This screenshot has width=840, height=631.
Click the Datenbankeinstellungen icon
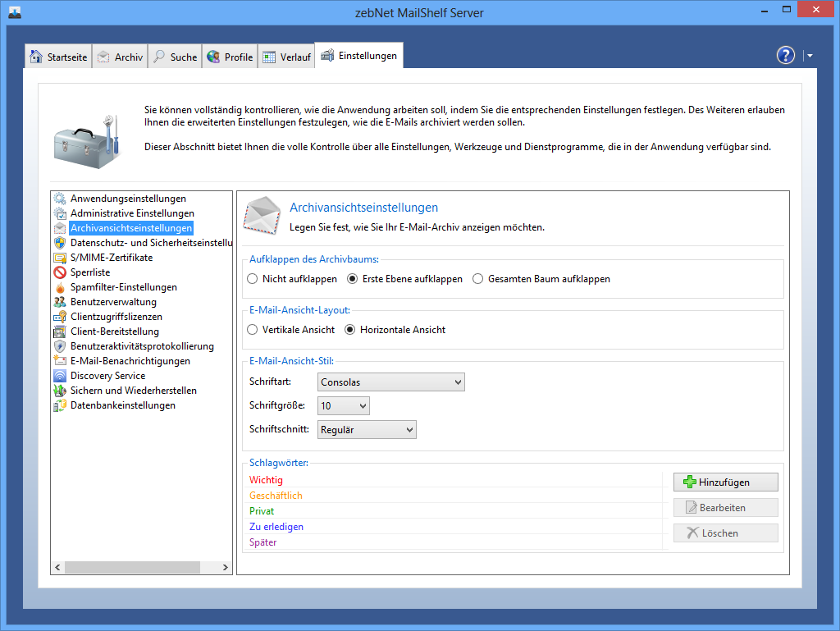coord(60,405)
